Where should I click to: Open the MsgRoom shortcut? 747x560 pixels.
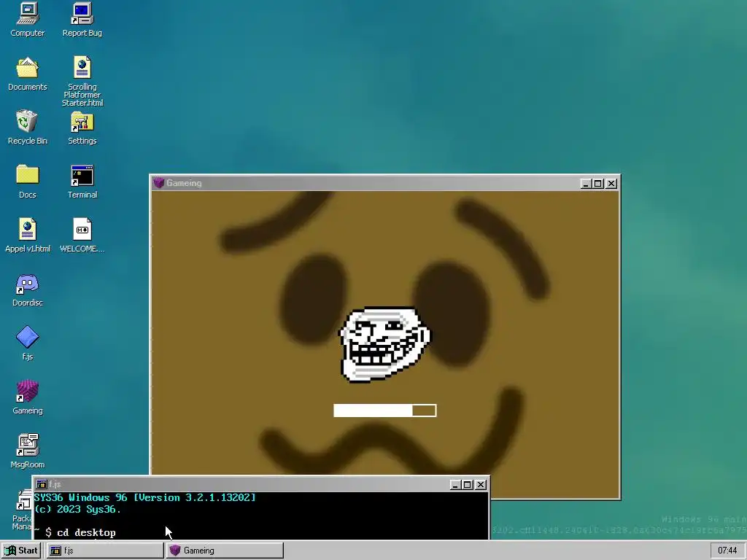pos(27,451)
